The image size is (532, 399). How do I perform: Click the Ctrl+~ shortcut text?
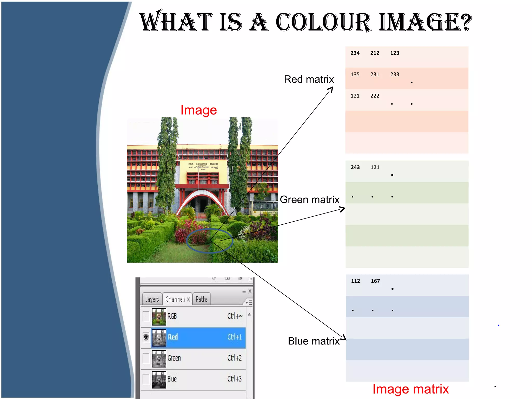coord(235,316)
